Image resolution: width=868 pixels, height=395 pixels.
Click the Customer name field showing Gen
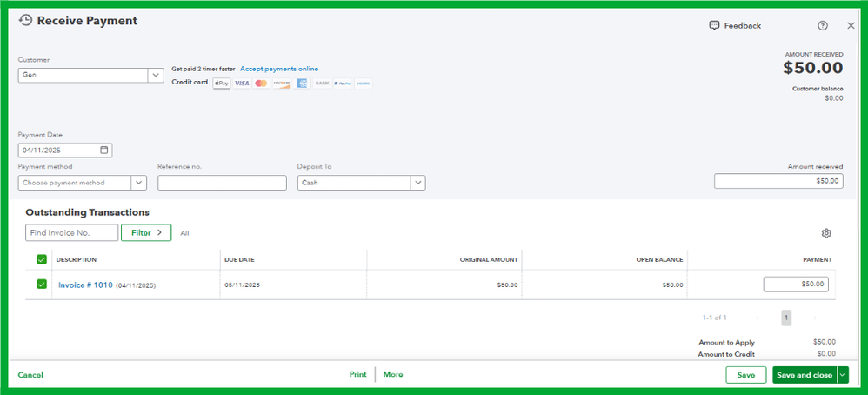pyautogui.click(x=83, y=76)
